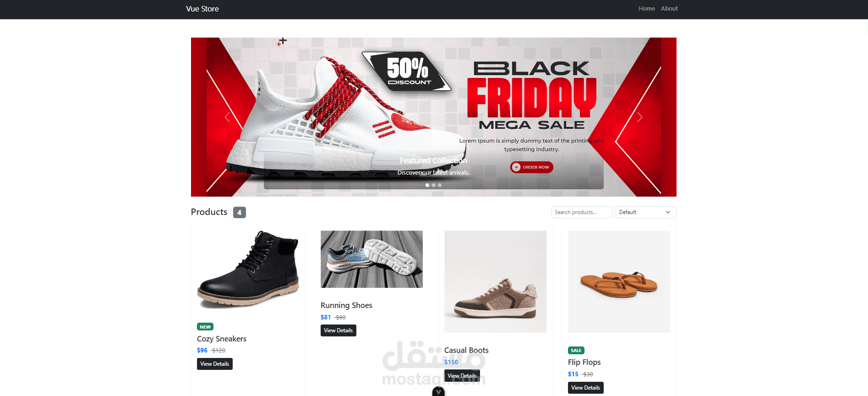Select the third carousel indicator dot
The height and width of the screenshot is (396, 868).
click(x=440, y=185)
